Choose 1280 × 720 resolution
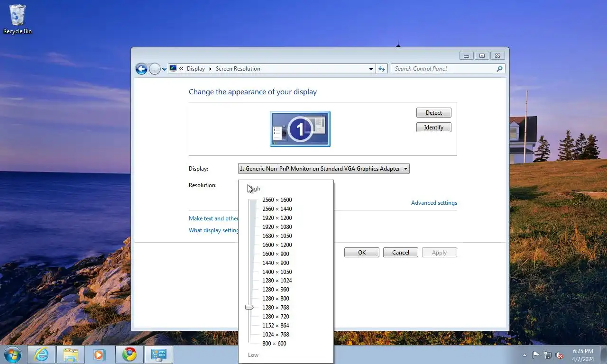The height and width of the screenshot is (364, 607). (x=276, y=317)
